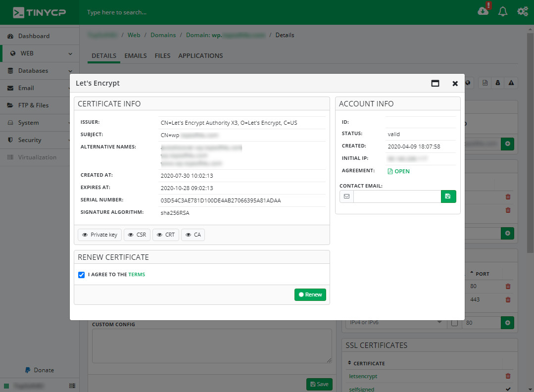Open the IPv4 or IPv6 dropdown

pyautogui.click(x=396, y=323)
